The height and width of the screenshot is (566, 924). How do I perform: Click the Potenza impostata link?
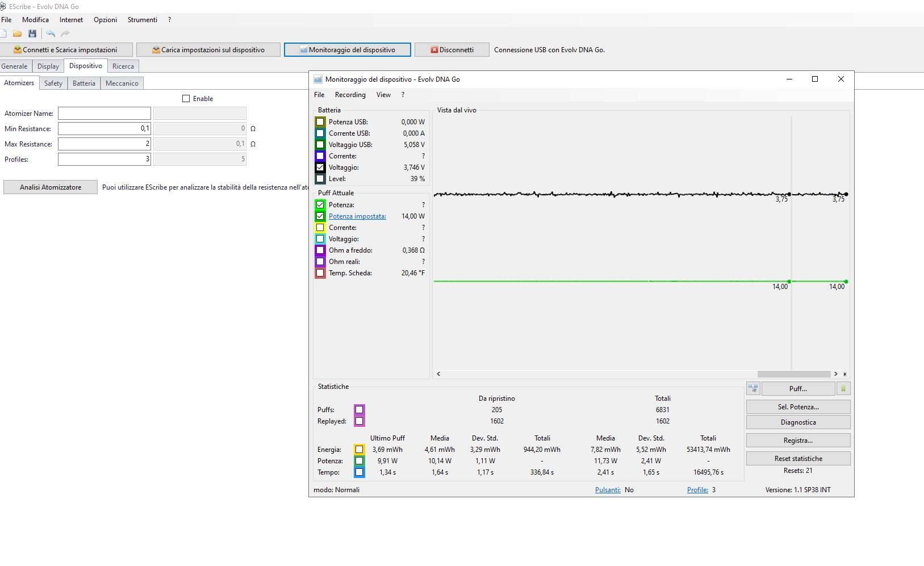[x=357, y=216]
